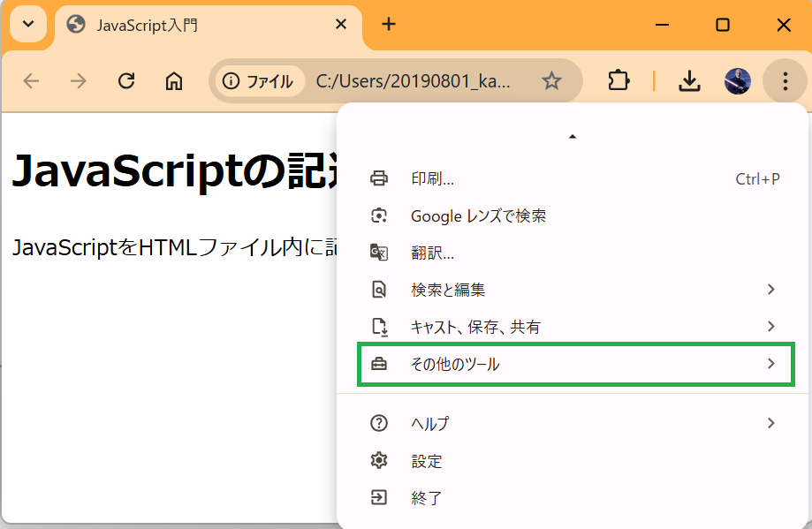
Task: Click the three-dot Chrome menu button
Action: [785, 81]
